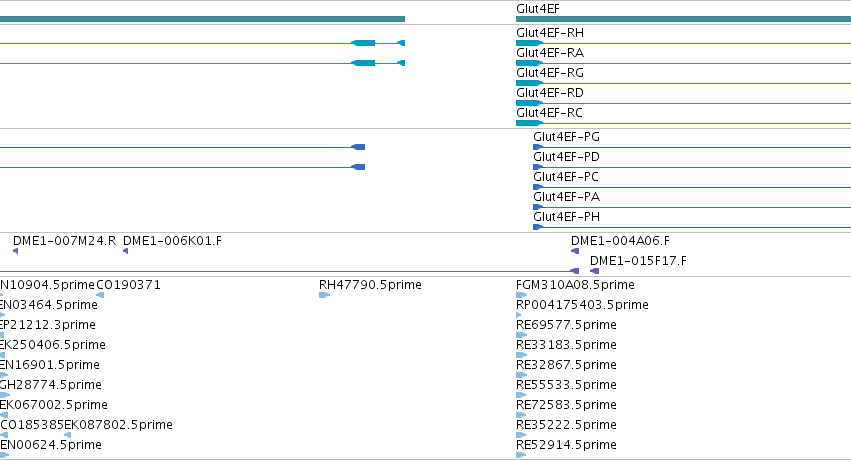Click the Glut4EF-PC CDS arrow glyph
851x460 pixels.
538,187
